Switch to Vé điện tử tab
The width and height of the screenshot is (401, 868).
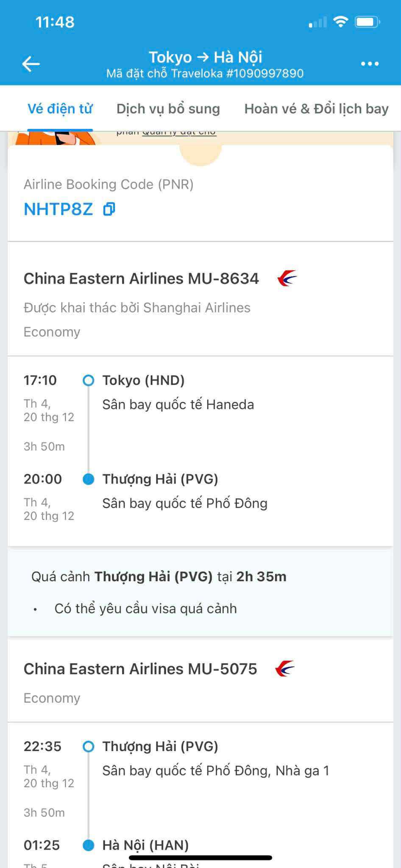point(60,109)
